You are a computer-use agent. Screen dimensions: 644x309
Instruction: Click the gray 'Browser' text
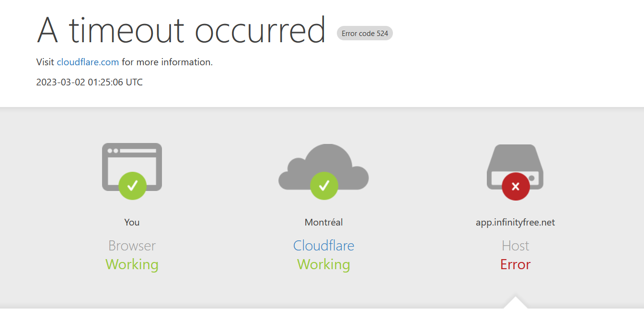click(x=132, y=246)
